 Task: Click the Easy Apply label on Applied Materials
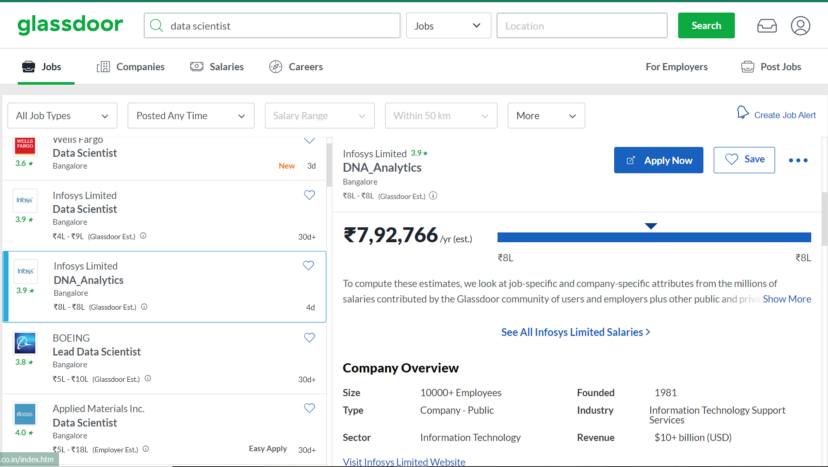point(268,449)
